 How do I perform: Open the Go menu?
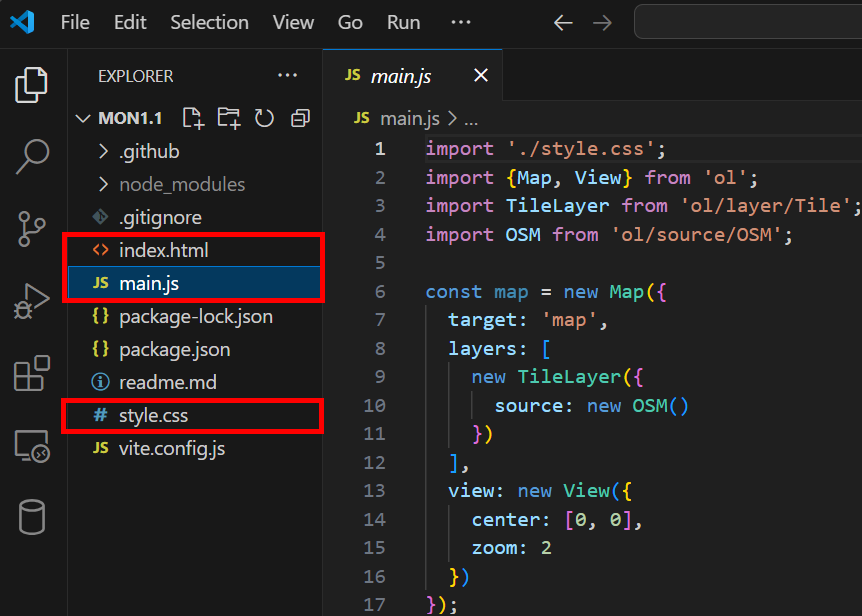pos(350,23)
